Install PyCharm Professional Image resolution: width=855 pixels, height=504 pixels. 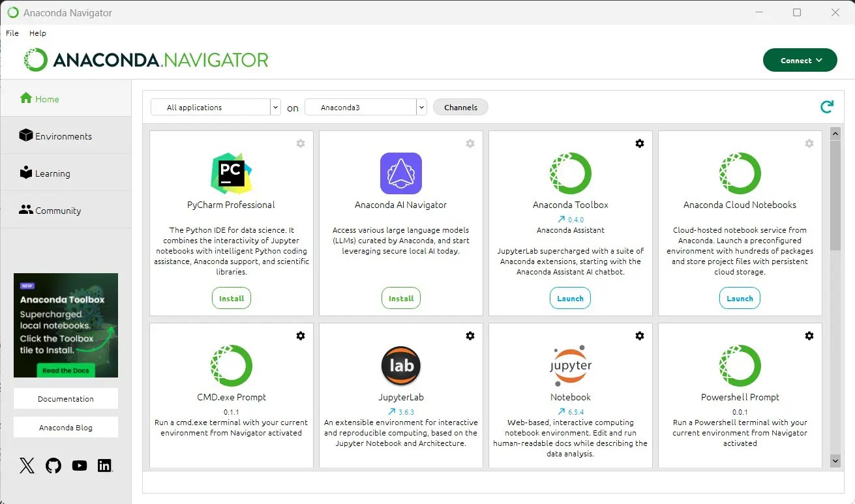tap(232, 299)
